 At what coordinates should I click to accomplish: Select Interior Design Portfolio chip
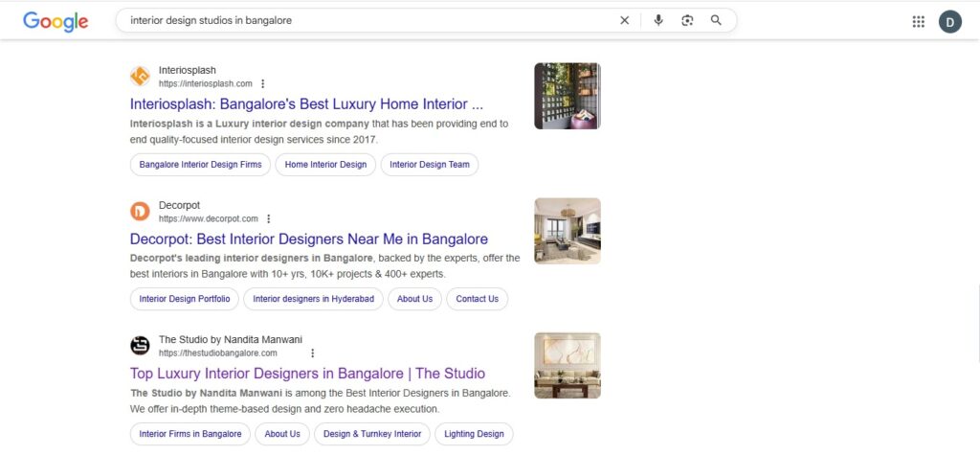click(x=185, y=299)
